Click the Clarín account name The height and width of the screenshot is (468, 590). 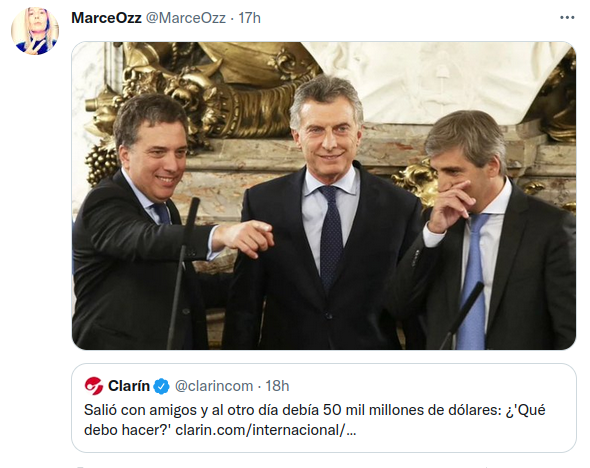click(x=129, y=386)
